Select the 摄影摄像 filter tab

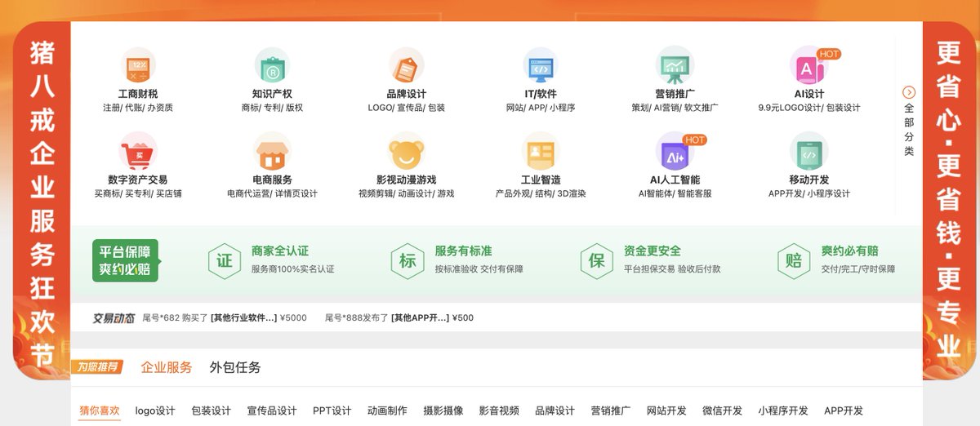pos(443,410)
